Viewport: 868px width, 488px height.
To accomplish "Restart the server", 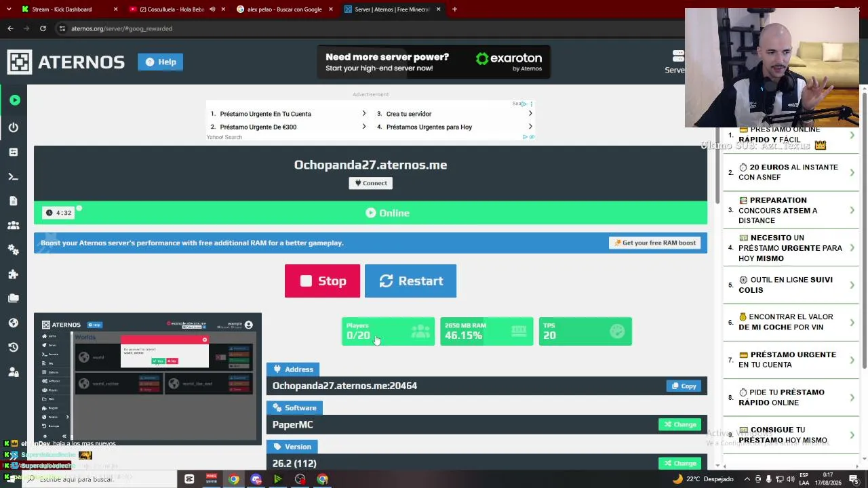I will [x=410, y=281].
